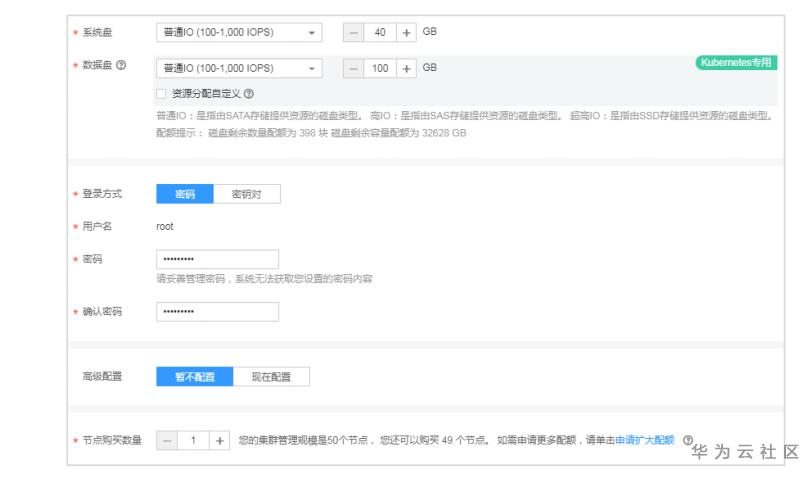This screenshot has width=812, height=477.
Task: Select 现在配置 for advanced configuration
Action: pos(271,377)
